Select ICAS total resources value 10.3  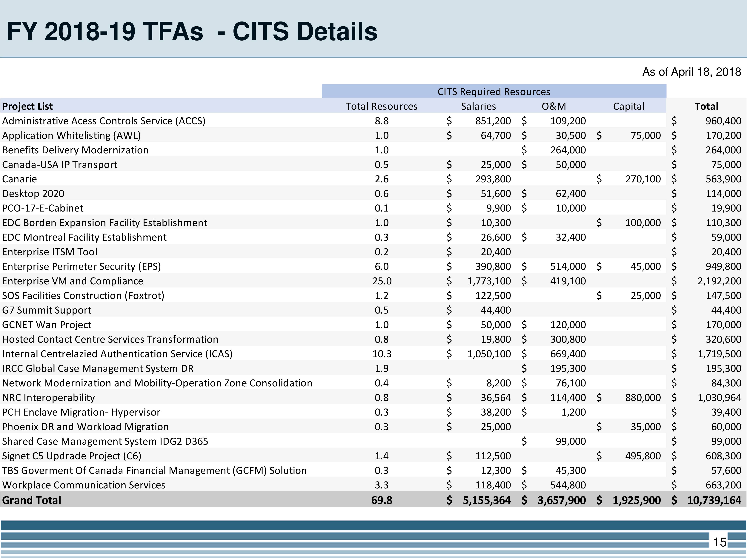click(x=382, y=354)
